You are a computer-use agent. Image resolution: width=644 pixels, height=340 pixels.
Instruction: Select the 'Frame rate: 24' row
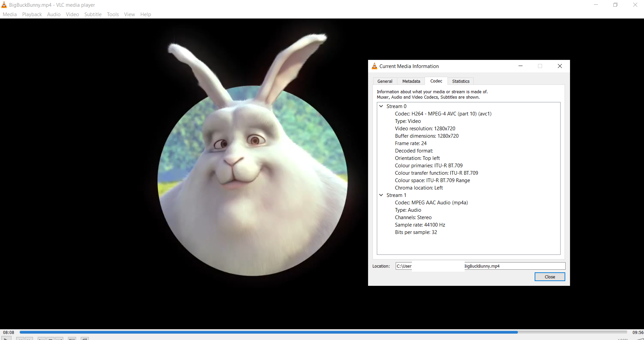410,143
